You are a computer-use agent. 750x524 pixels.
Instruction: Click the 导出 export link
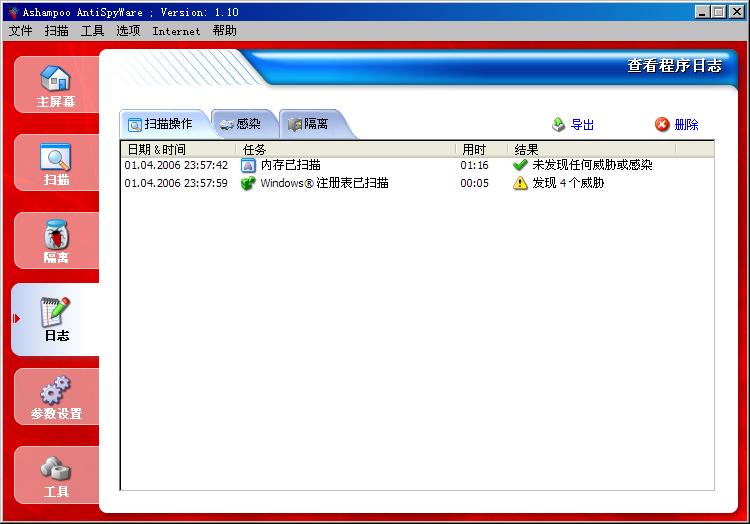(x=582, y=125)
